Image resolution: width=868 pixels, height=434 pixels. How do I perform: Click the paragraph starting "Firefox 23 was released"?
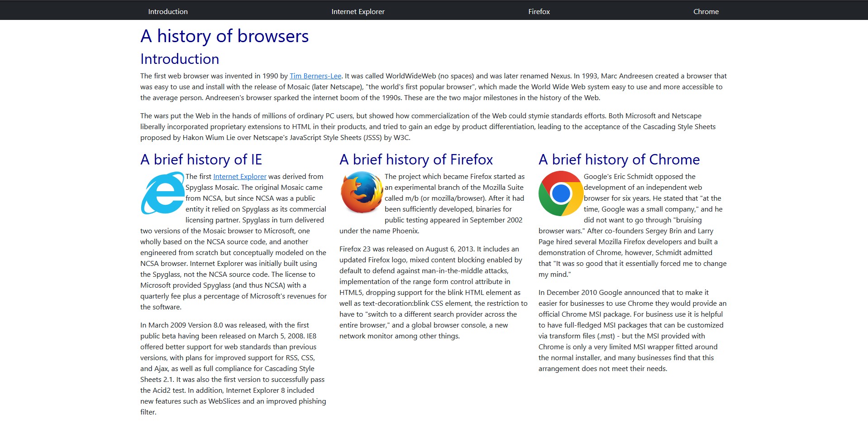(x=433, y=293)
